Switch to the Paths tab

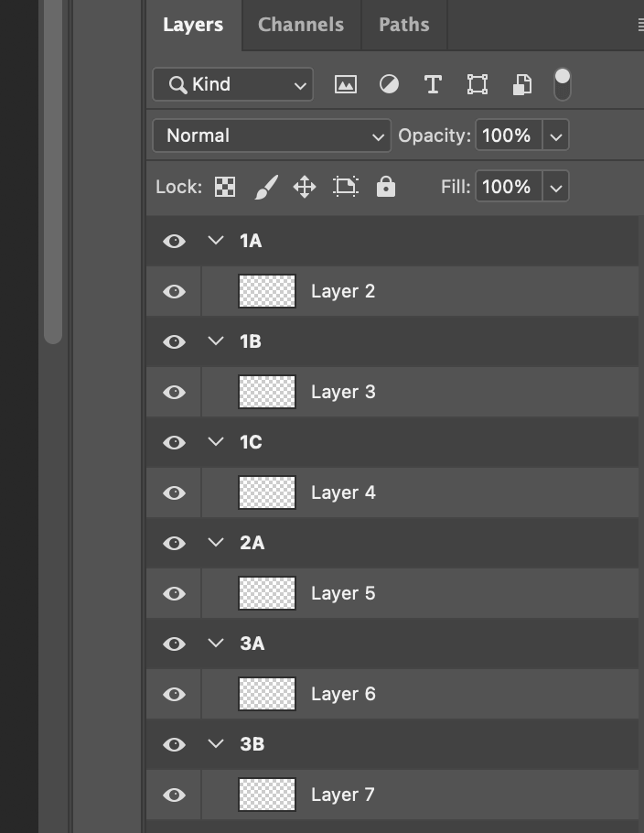[403, 25]
